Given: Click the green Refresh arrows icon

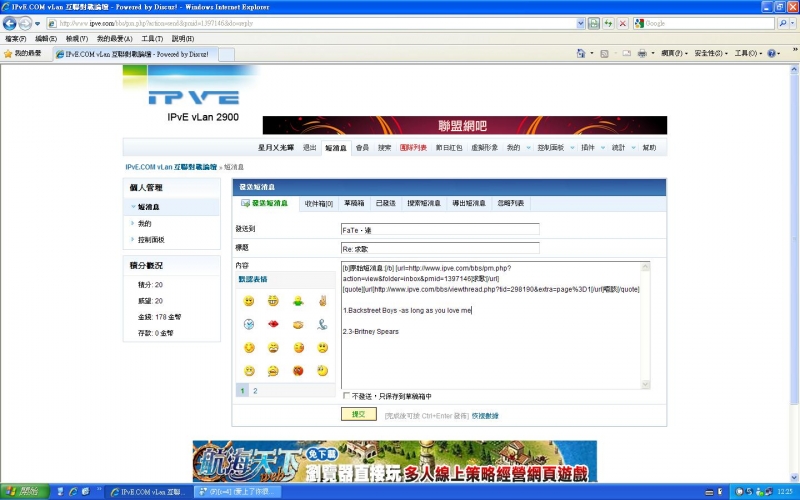Looking at the screenshot, I should 608,23.
